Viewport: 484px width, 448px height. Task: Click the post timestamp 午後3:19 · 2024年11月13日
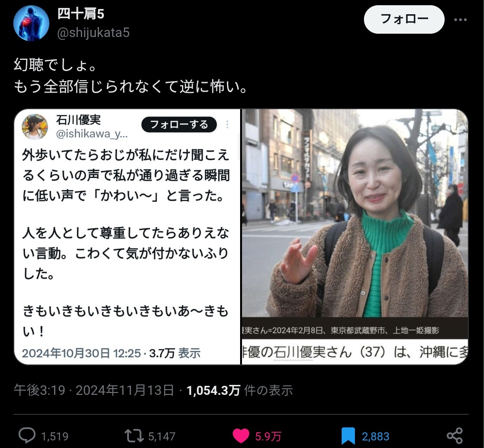coord(94,390)
